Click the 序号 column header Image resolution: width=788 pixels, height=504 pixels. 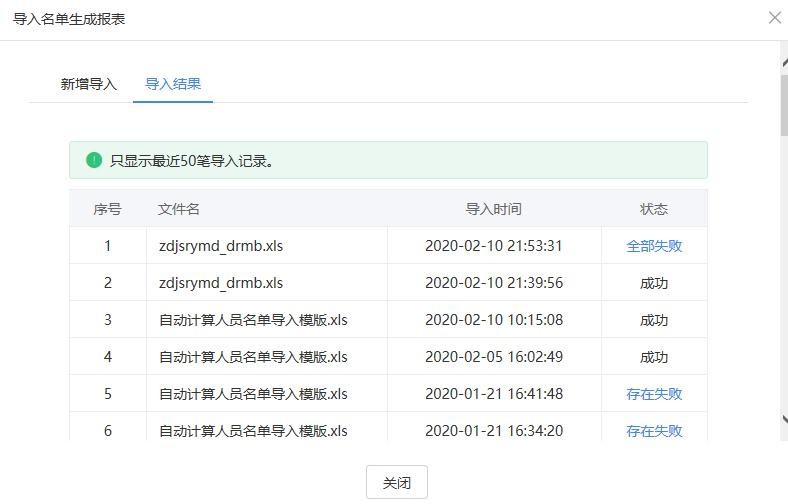tap(108, 209)
